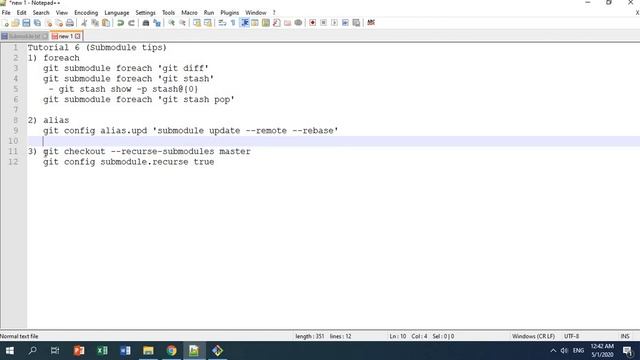Open the Plugins menu
Screen dimensions: 640x360
[229, 13]
